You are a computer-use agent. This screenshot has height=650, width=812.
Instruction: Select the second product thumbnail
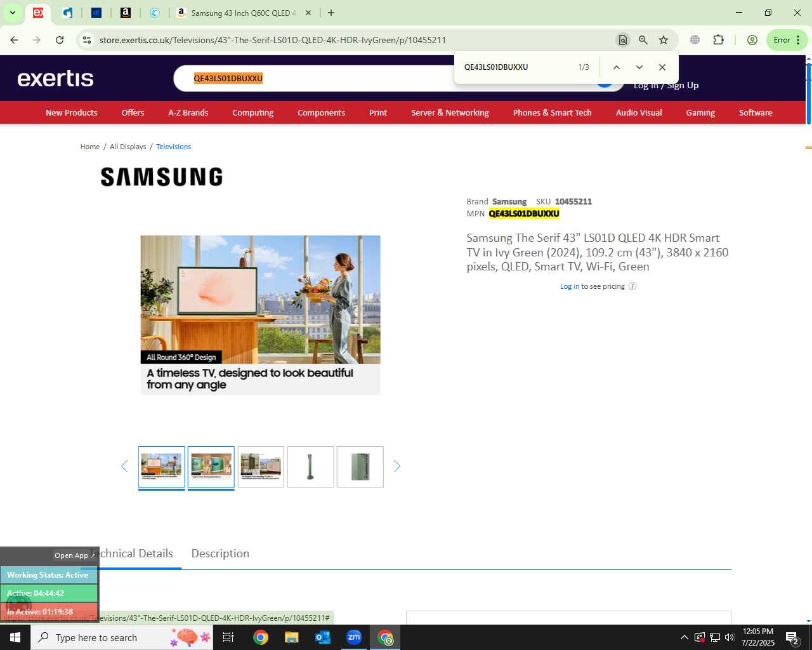[211, 467]
